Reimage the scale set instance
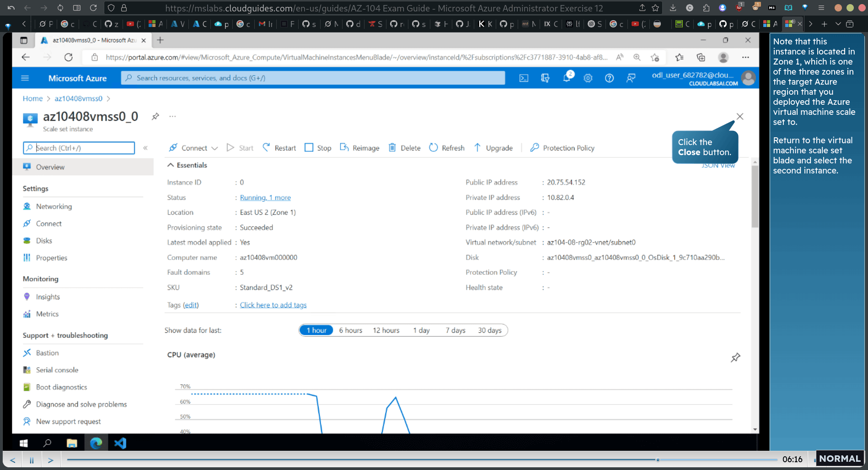 (x=359, y=148)
